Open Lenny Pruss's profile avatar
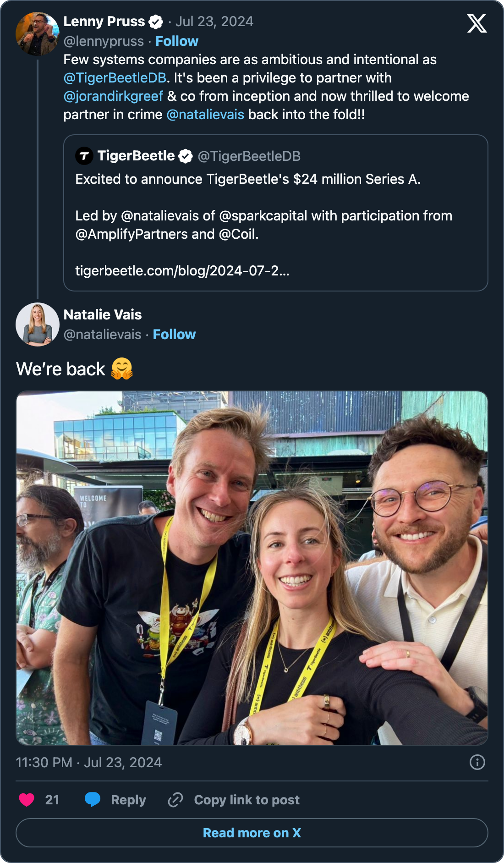Viewport: 504px width, 863px height. 38,34
